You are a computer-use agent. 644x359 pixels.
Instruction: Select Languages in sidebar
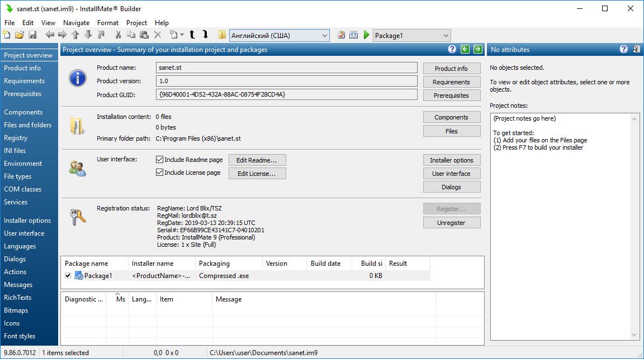20,246
